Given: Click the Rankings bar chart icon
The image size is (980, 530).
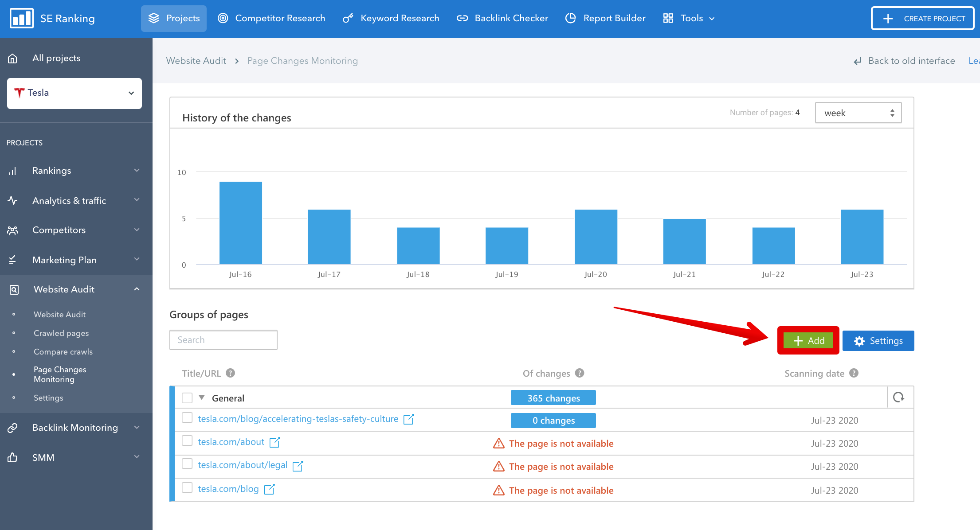Looking at the screenshot, I should point(12,171).
